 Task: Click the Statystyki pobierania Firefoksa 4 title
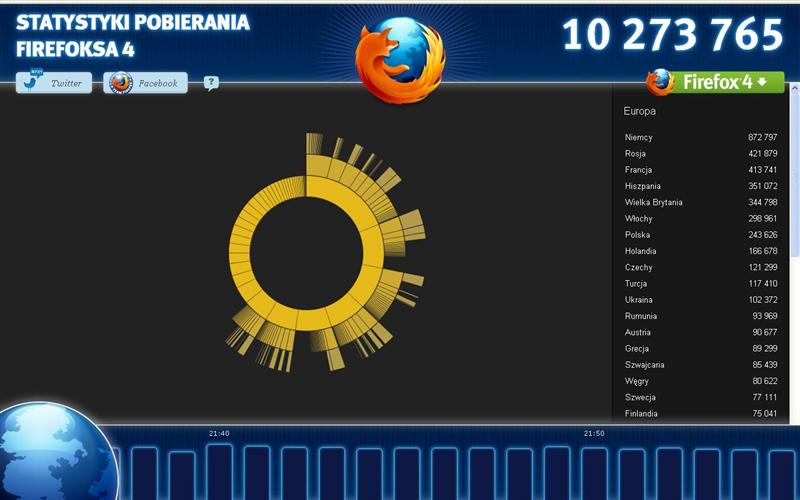tap(133, 36)
